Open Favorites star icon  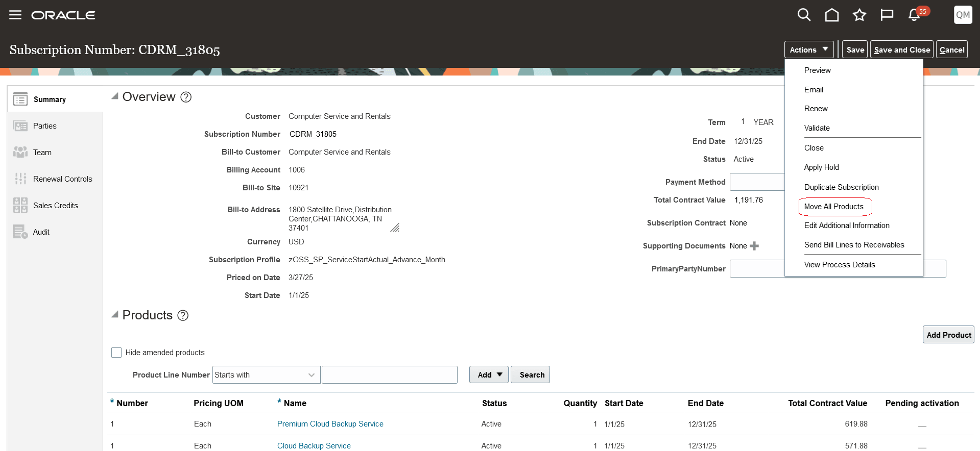coord(859,15)
